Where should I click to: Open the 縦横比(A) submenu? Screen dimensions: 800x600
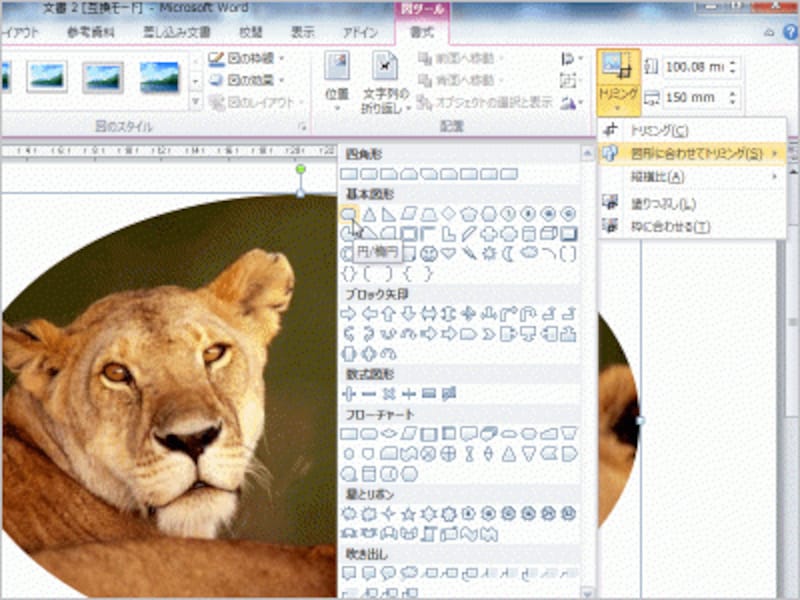691,177
